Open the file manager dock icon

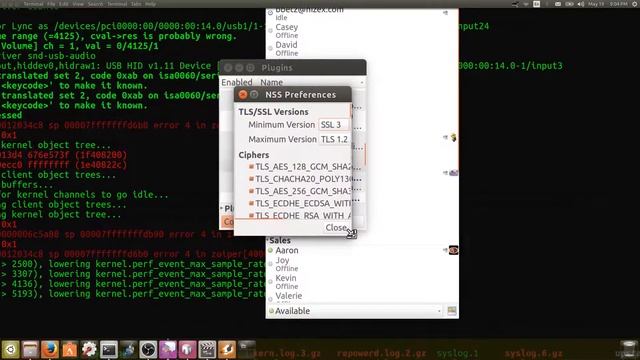click(30, 349)
